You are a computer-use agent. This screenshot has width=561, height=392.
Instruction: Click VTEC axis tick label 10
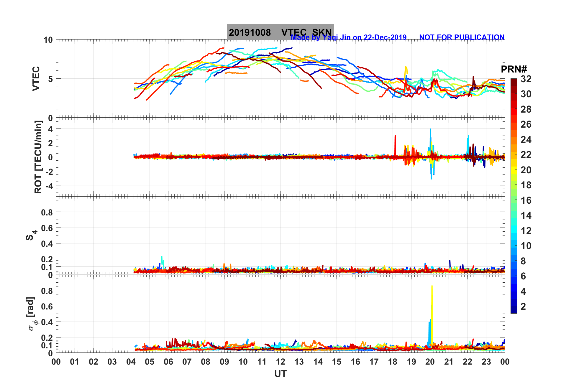coord(48,40)
